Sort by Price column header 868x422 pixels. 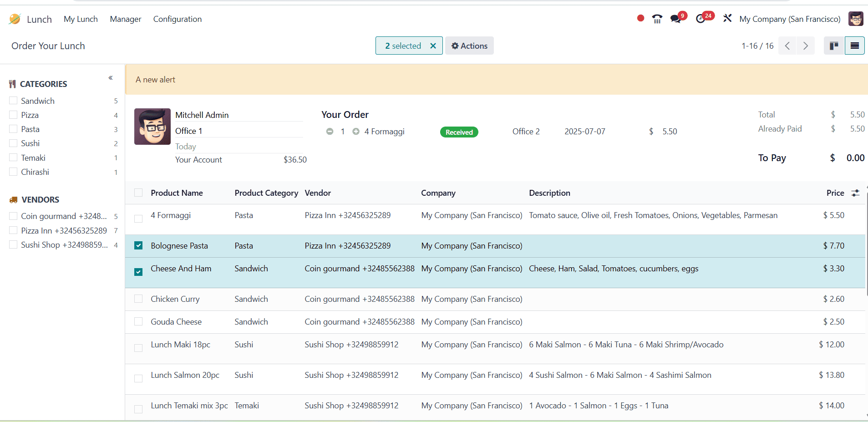tap(835, 193)
